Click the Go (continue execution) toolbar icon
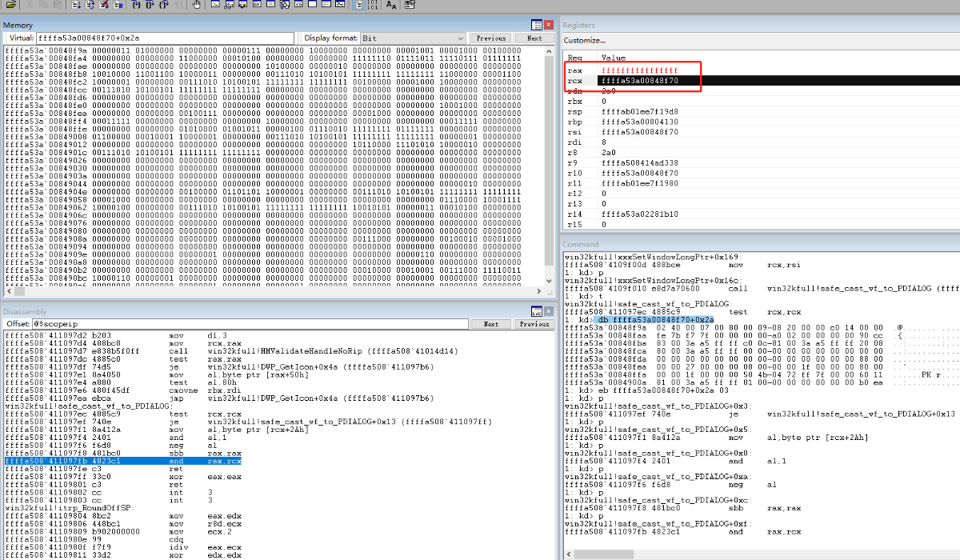 click(x=76, y=5)
